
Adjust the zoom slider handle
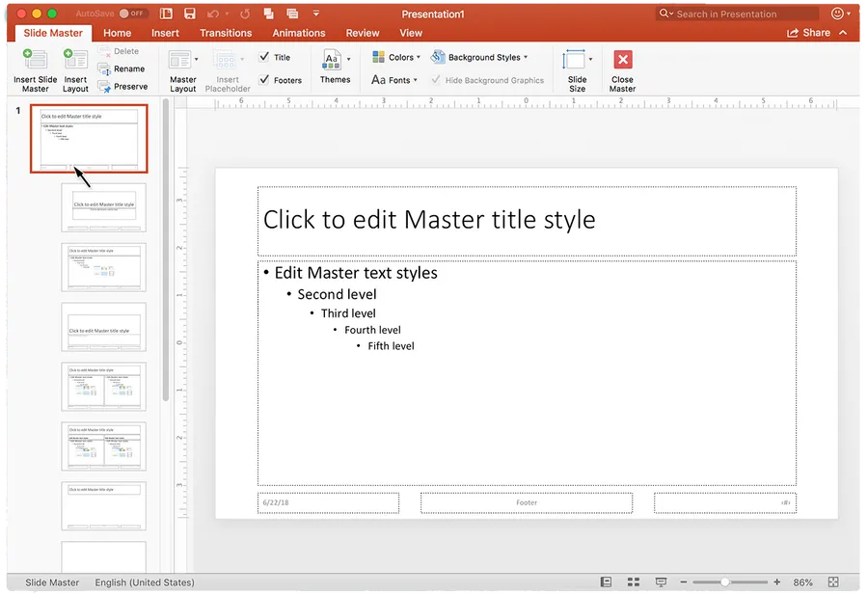pos(724,581)
